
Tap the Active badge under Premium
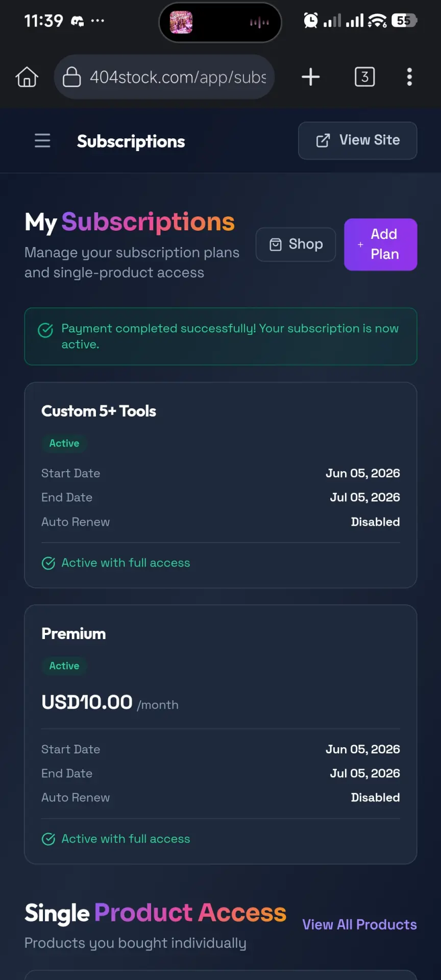click(x=64, y=666)
